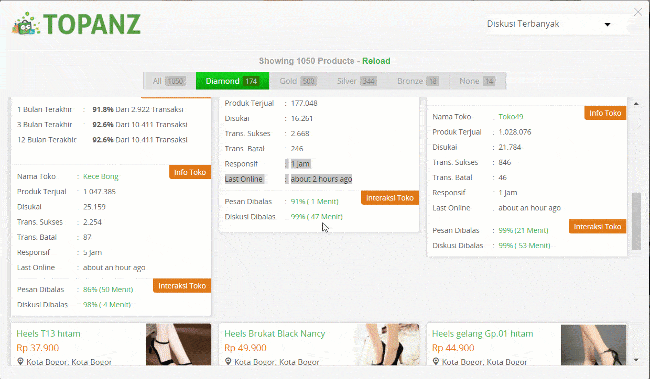Click the vertical scrollbar thumb
The width and height of the screenshot is (650, 379).
pos(636,221)
